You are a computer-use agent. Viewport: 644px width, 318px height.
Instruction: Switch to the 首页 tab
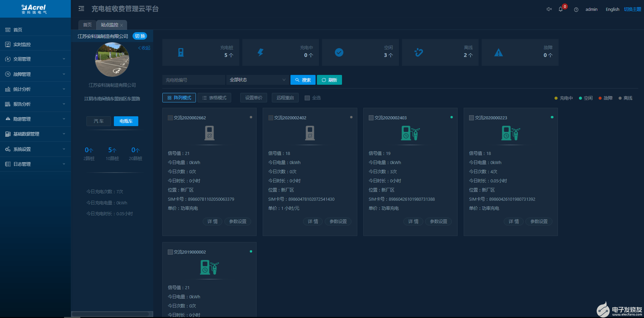(x=87, y=25)
